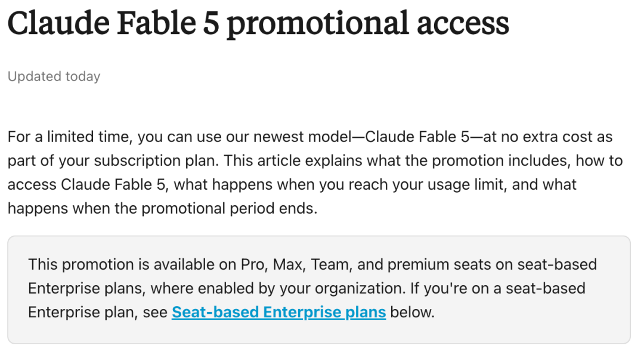Click 'usage limit' text in intro paragraph
This screenshot has width=644, height=352.
(465, 184)
